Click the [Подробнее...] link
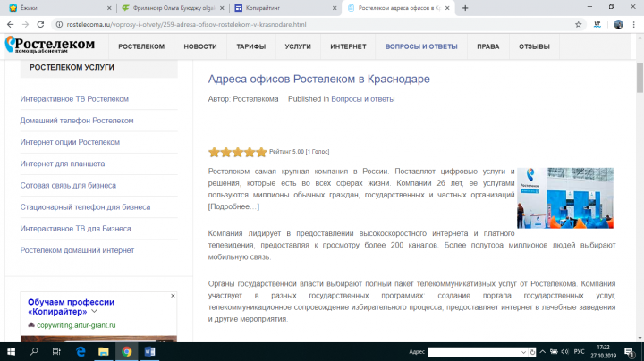The width and height of the screenshot is (644, 361). [x=233, y=206]
